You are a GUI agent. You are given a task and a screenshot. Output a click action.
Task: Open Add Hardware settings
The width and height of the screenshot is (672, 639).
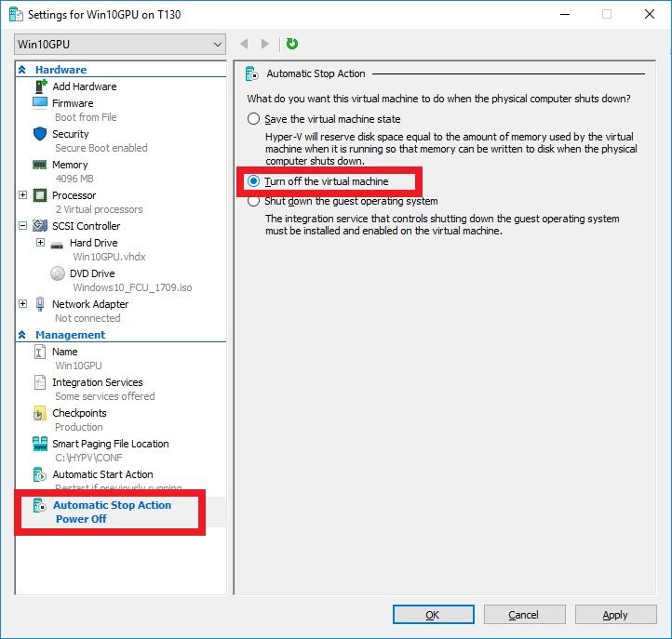pos(85,87)
